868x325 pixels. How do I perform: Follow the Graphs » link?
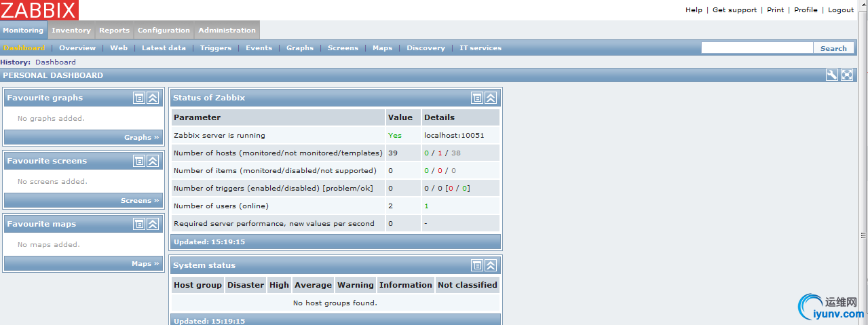(141, 137)
